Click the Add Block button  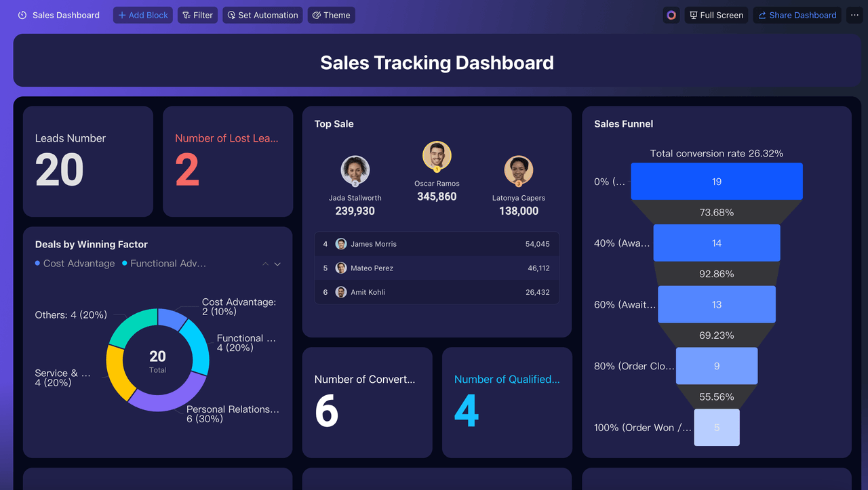click(143, 15)
